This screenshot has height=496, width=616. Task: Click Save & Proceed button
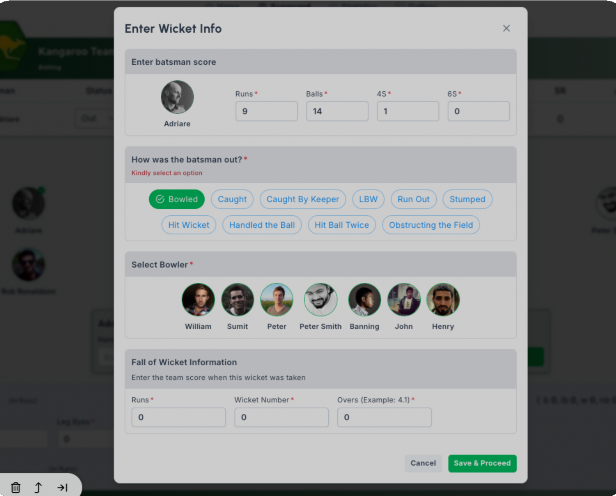coord(482,463)
